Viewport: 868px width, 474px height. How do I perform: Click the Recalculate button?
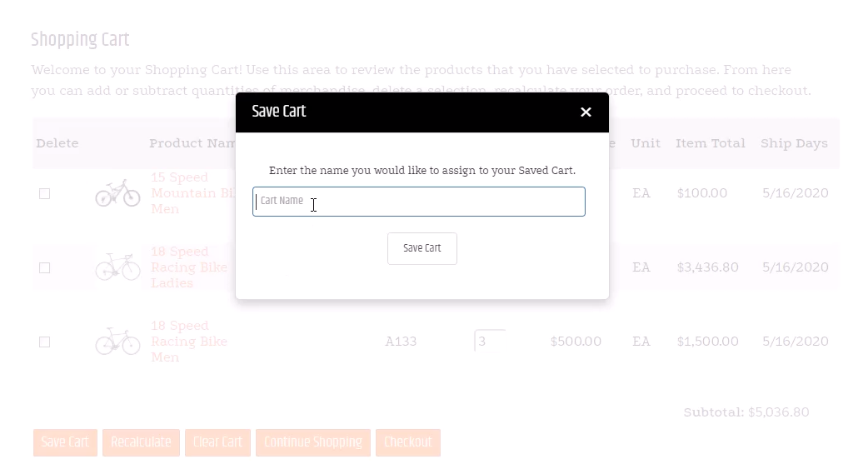[141, 442]
